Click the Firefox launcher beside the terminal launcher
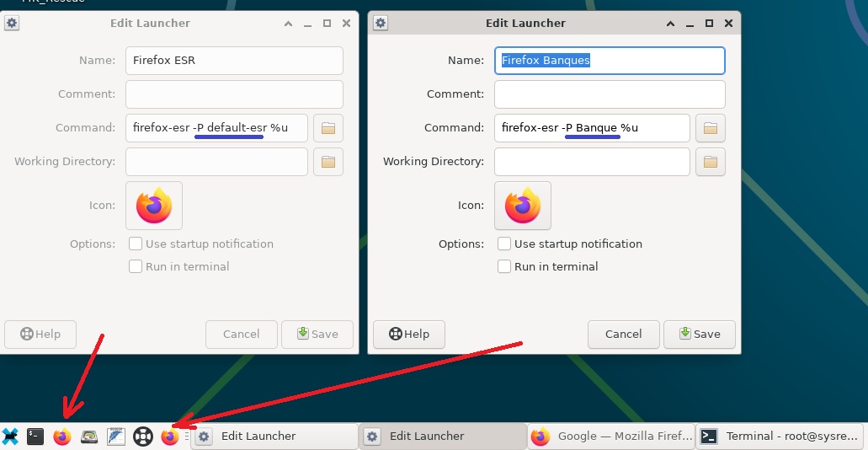Image resolution: width=868 pixels, height=450 pixels. click(x=62, y=437)
